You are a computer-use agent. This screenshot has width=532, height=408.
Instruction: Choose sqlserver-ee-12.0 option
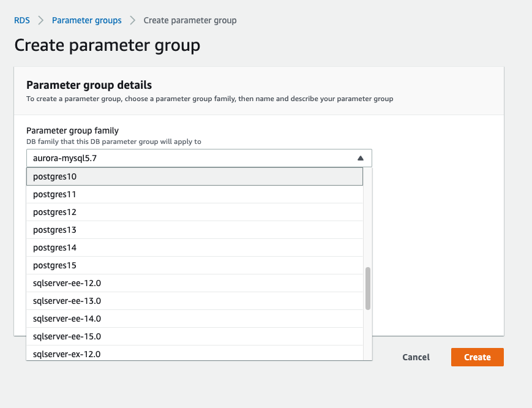[x=195, y=283]
